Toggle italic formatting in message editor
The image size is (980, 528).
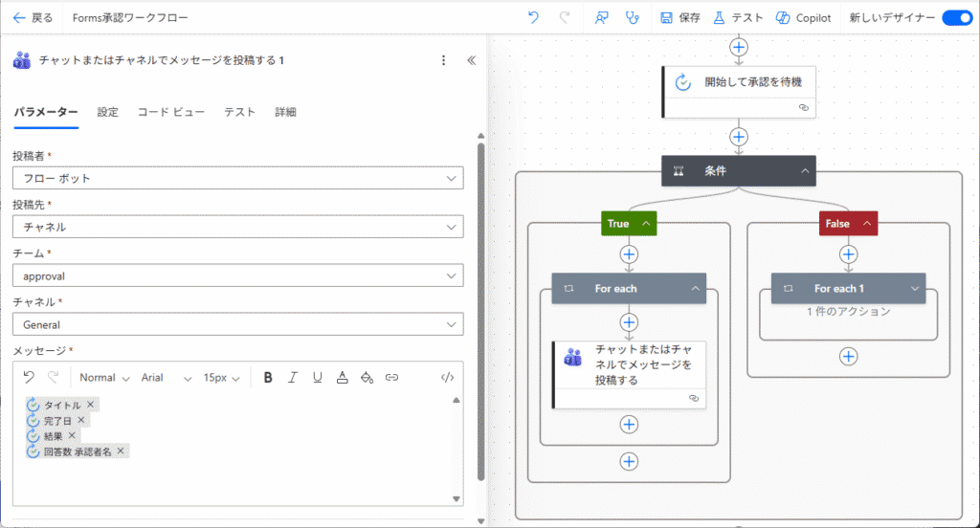coord(293,378)
